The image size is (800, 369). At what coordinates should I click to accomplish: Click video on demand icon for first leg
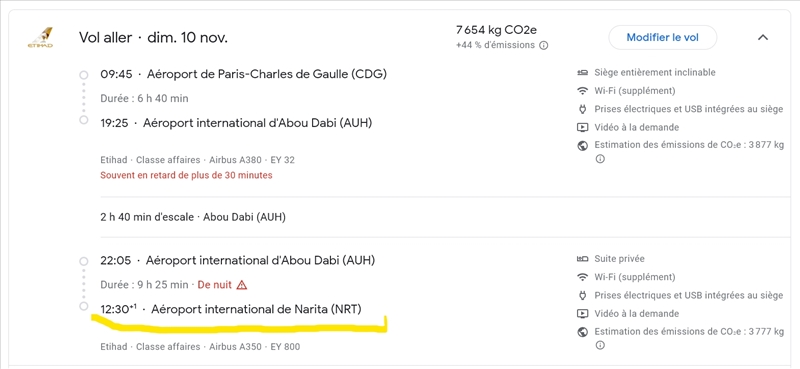[582, 128]
